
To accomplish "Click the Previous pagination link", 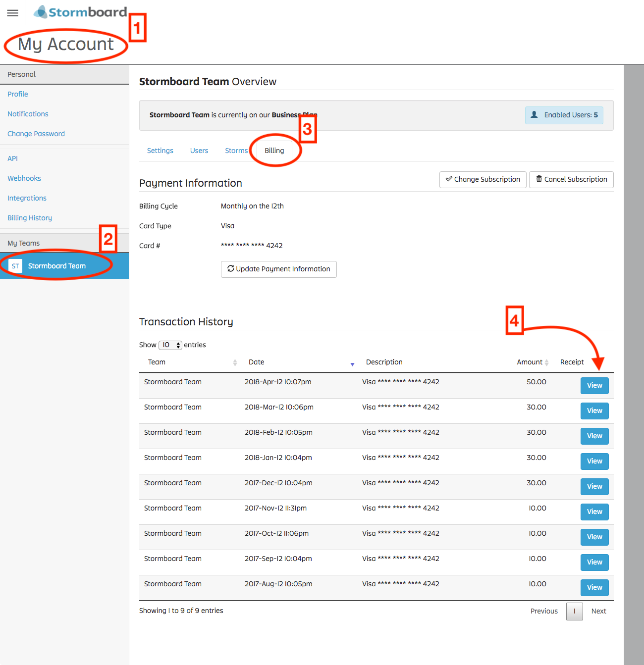I will [x=544, y=611].
